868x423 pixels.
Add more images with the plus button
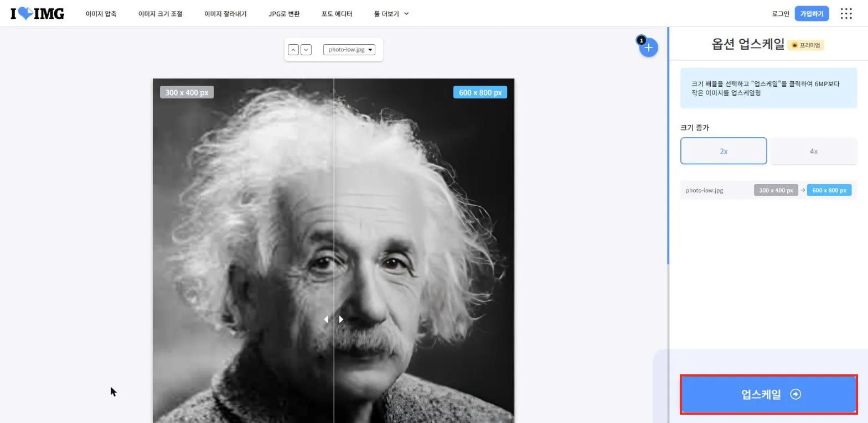(x=648, y=48)
